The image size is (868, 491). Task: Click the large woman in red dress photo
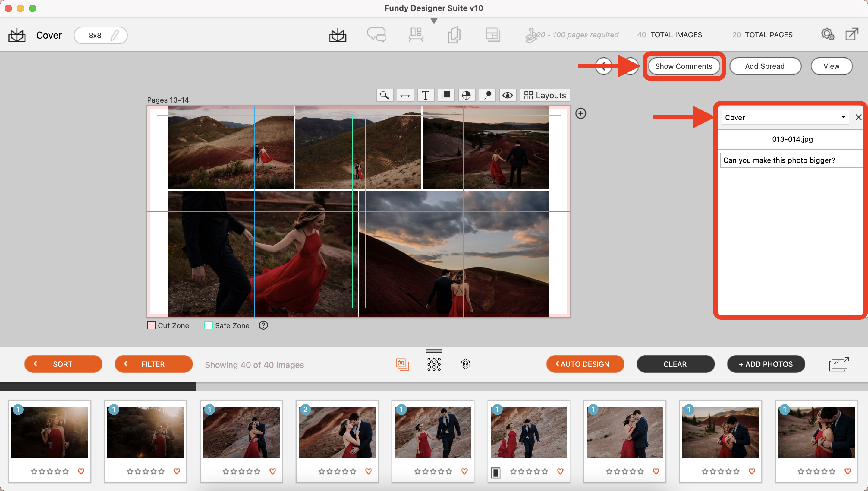263,254
